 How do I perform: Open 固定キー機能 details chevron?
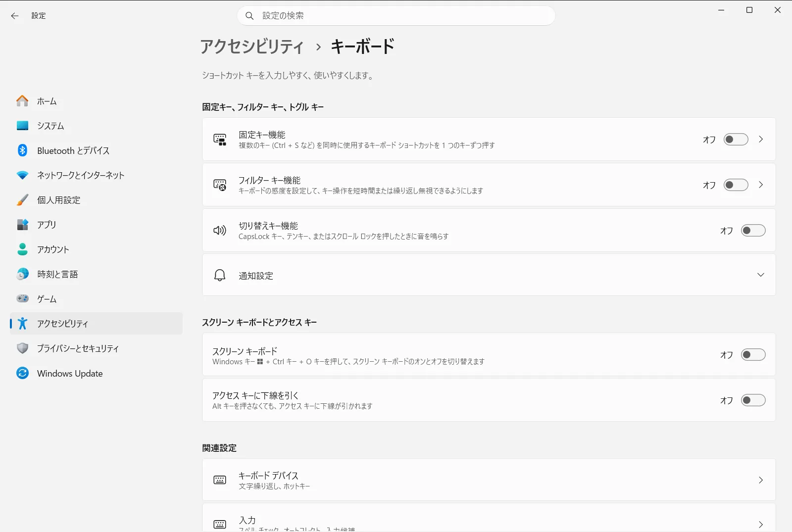click(x=761, y=140)
